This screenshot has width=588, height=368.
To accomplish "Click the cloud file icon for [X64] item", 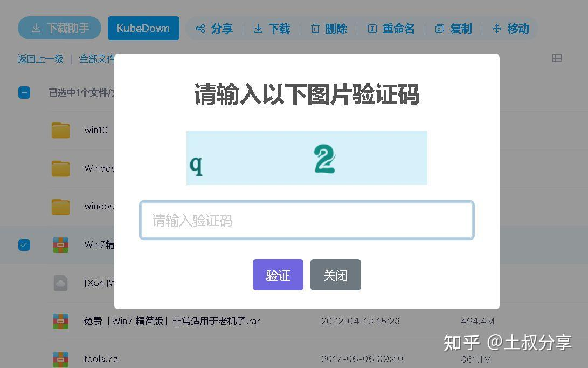I will pos(60,283).
